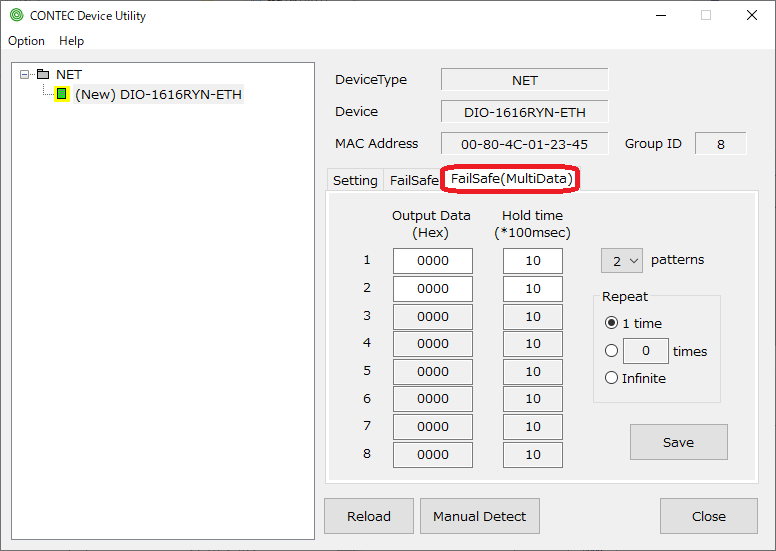Switch to the Setting tab
776x551 pixels.
pyautogui.click(x=355, y=180)
